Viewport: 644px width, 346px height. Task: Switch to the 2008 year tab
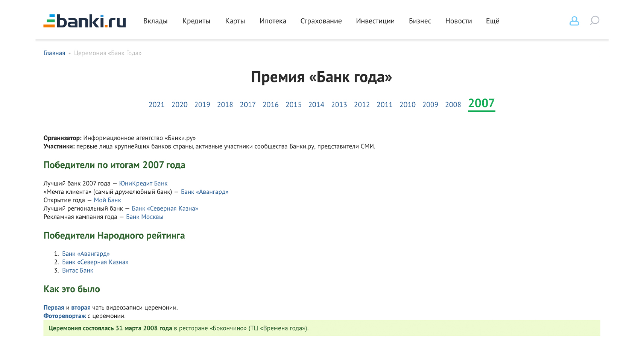[453, 105]
